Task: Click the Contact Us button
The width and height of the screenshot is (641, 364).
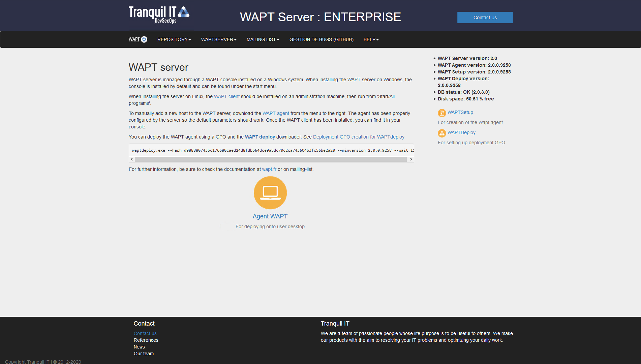Action: click(x=485, y=18)
